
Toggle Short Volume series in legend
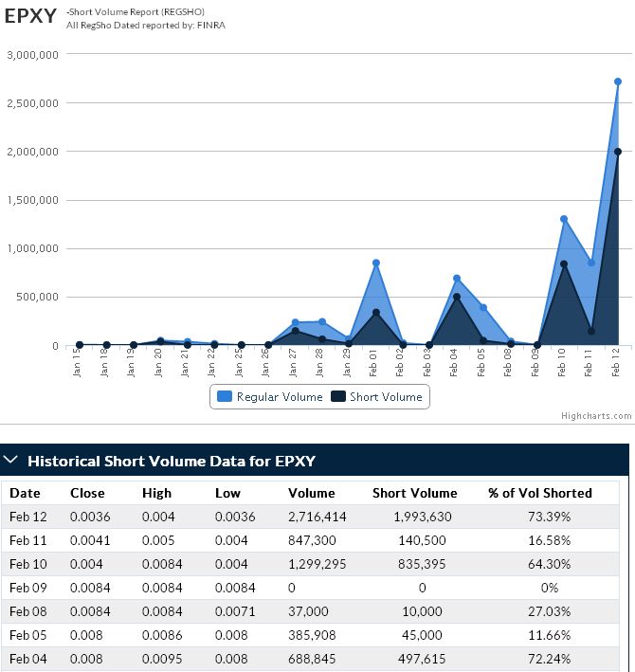pyautogui.click(x=376, y=397)
